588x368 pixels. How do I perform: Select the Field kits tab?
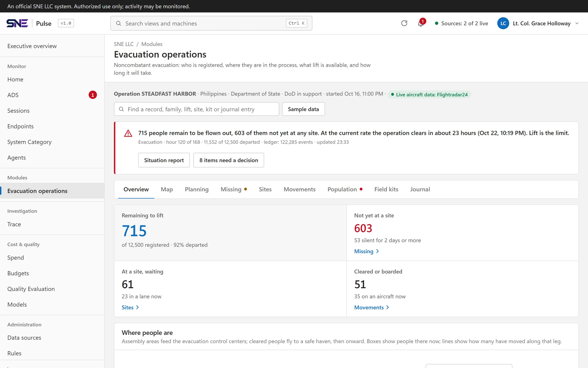(386, 189)
